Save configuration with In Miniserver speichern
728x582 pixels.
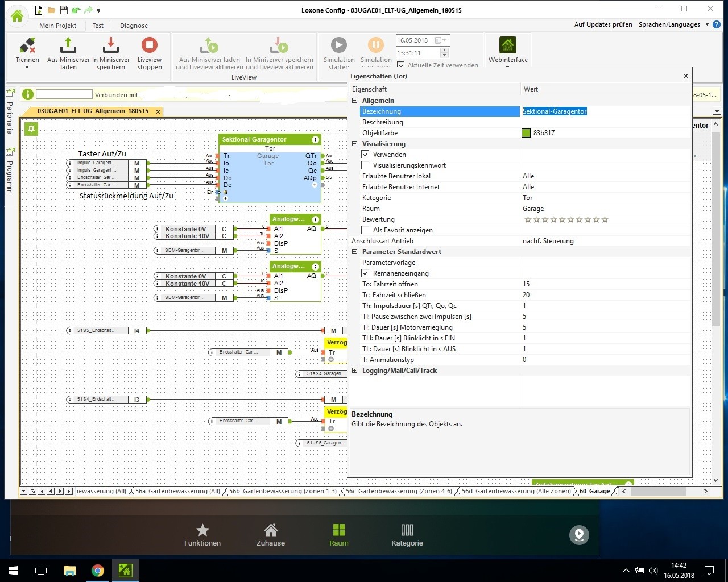point(111,53)
